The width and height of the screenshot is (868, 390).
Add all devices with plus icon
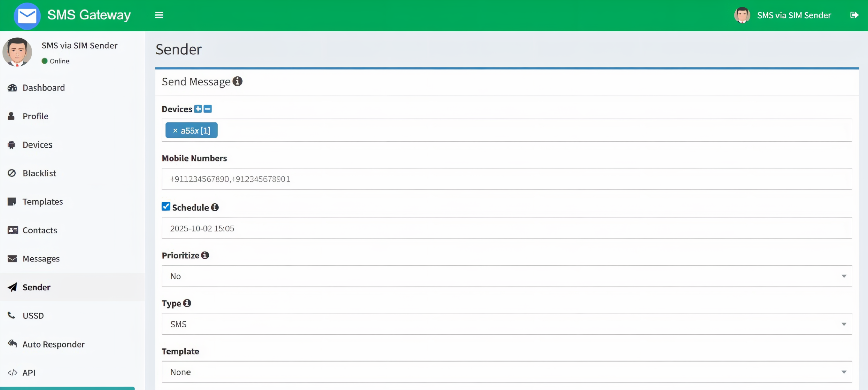point(198,109)
